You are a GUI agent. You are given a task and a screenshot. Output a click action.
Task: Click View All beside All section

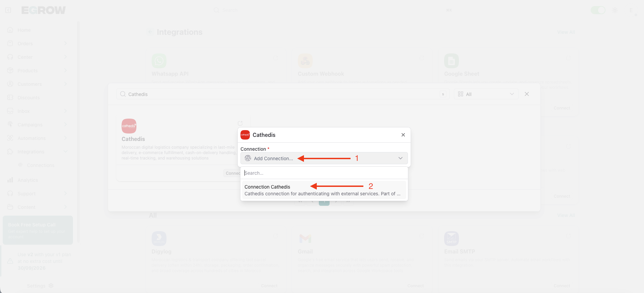(x=566, y=216)
